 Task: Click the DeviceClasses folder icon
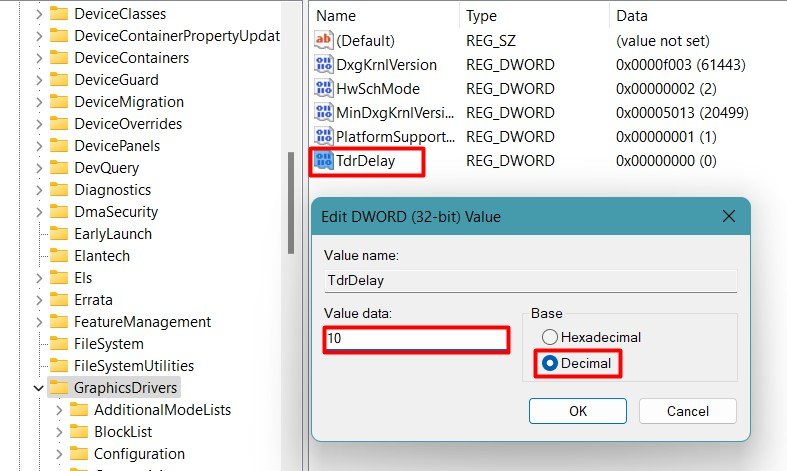[x=59, y=14]
